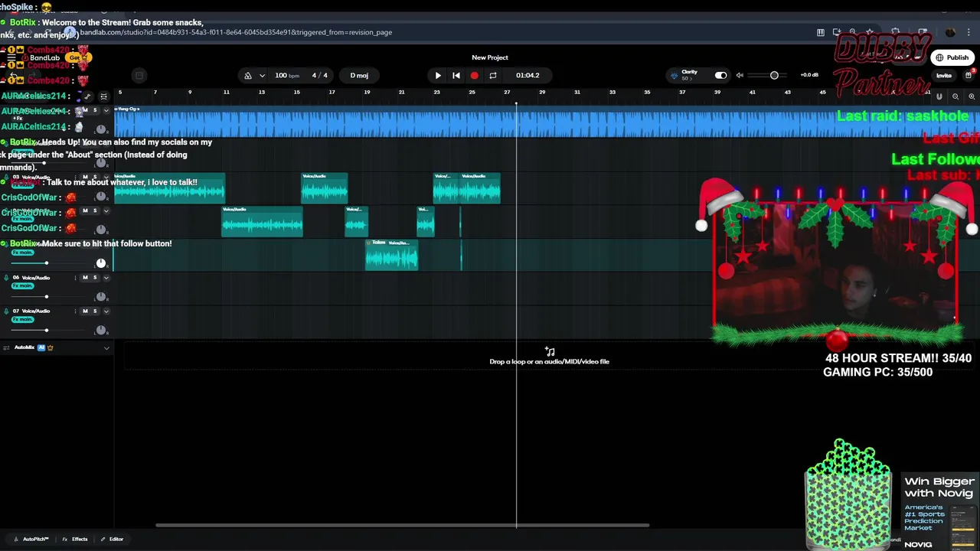Expand the first blue track's chevron
This screenshot has width=980, height=551.
106,110
